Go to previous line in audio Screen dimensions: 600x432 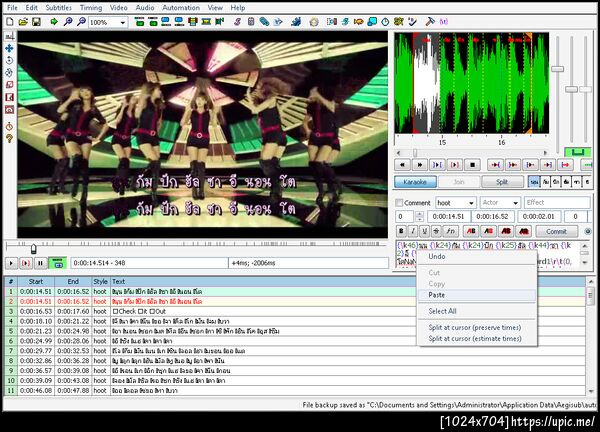(x=402, y=165)
